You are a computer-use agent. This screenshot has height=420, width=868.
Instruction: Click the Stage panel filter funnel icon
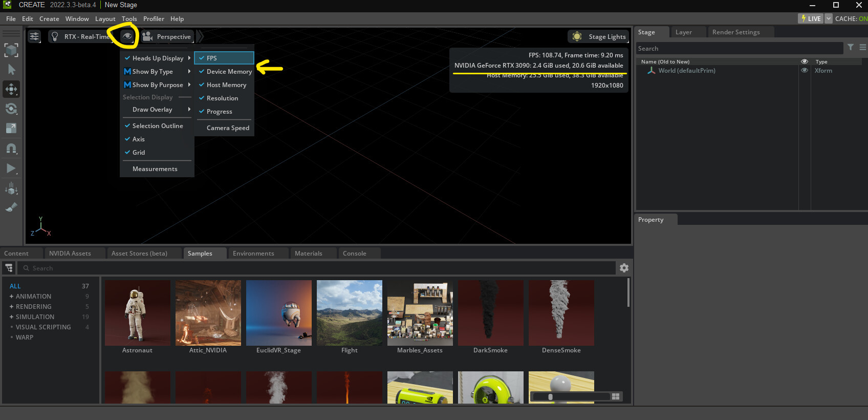851,47
